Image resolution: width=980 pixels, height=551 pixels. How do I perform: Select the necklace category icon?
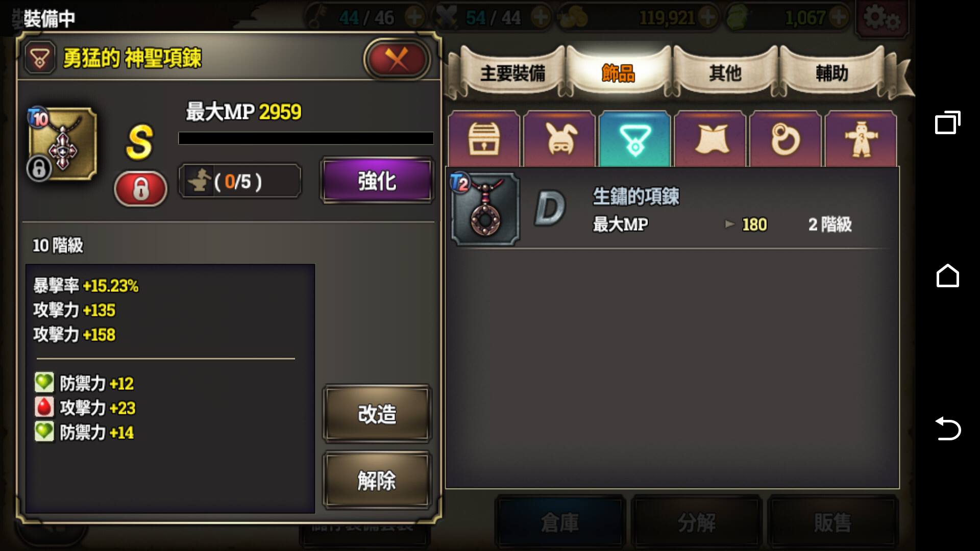pyautogui.click(x=635, y=139)
